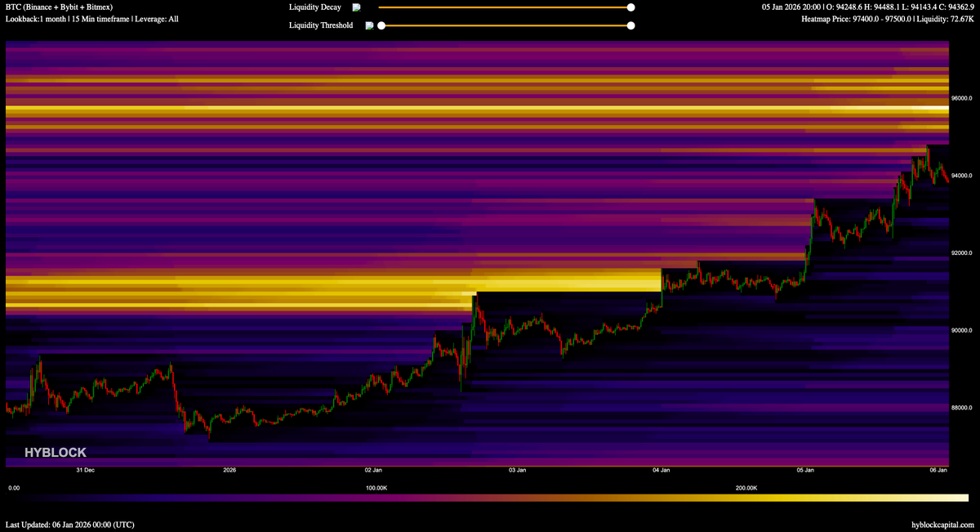Click the Liquidity Decay image icon
The width and height of the screenshot is (980, 532).
click(355, 7)
